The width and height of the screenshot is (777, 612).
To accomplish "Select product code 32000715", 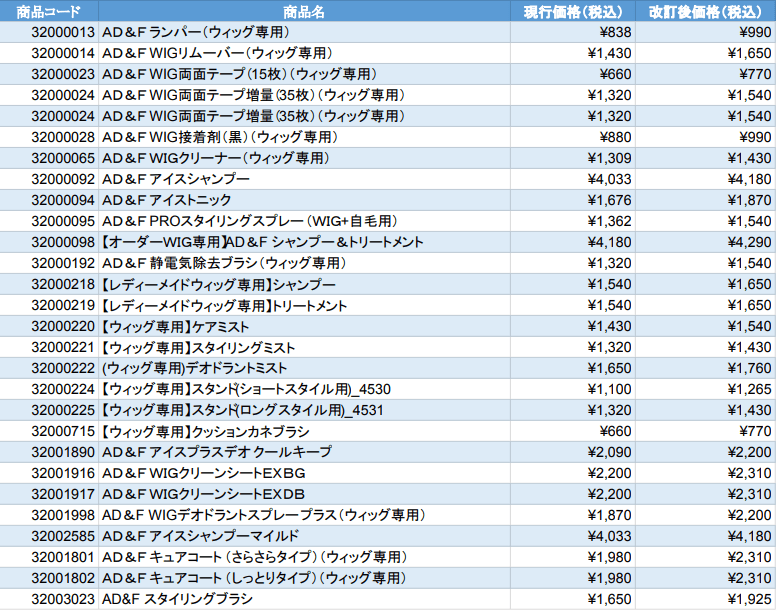I will [x=49, y=431].
